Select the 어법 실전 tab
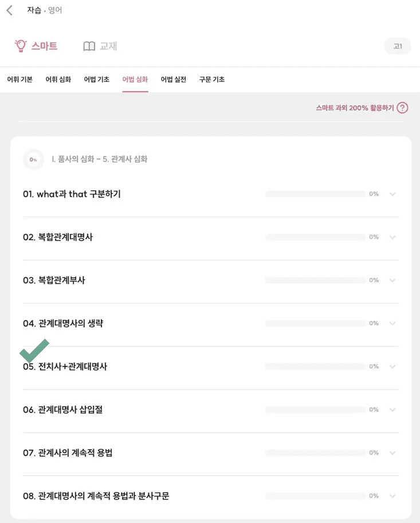This screenshot has width=420, height=523. [x=173, y=80]
